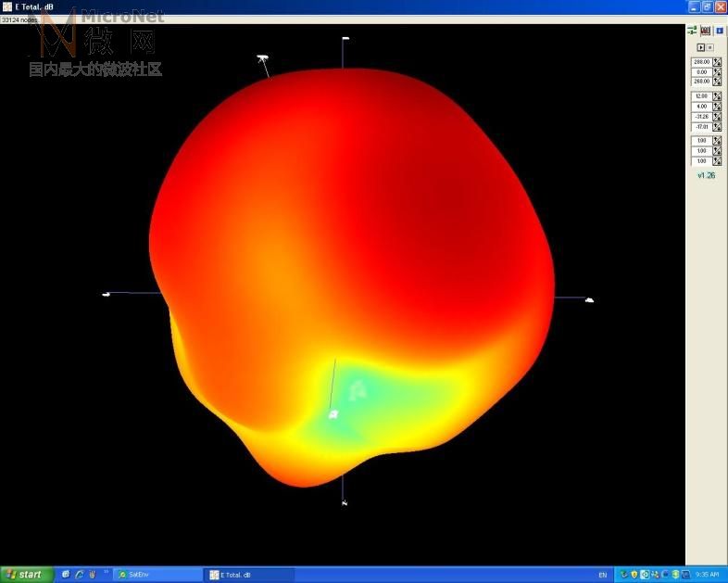Click the stepper beside the 288.00 field
728x583 pixels.
[717, 62]
